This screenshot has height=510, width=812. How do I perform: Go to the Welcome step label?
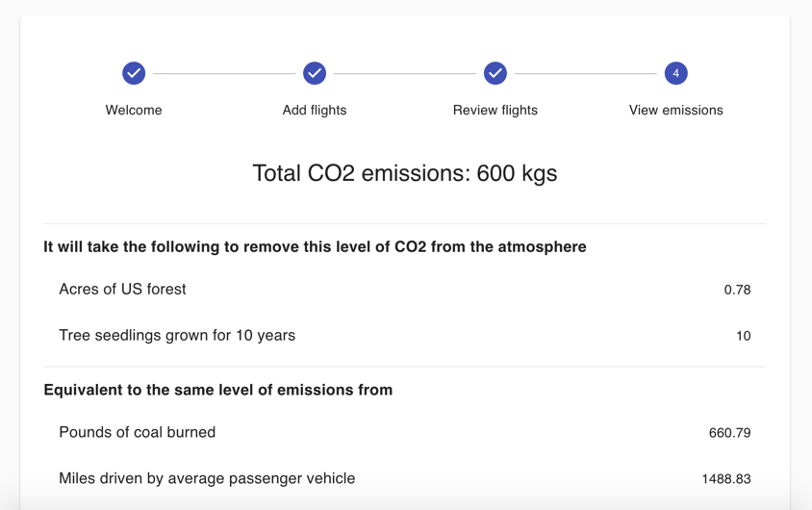pyautogui.click(x=134, y=110)
